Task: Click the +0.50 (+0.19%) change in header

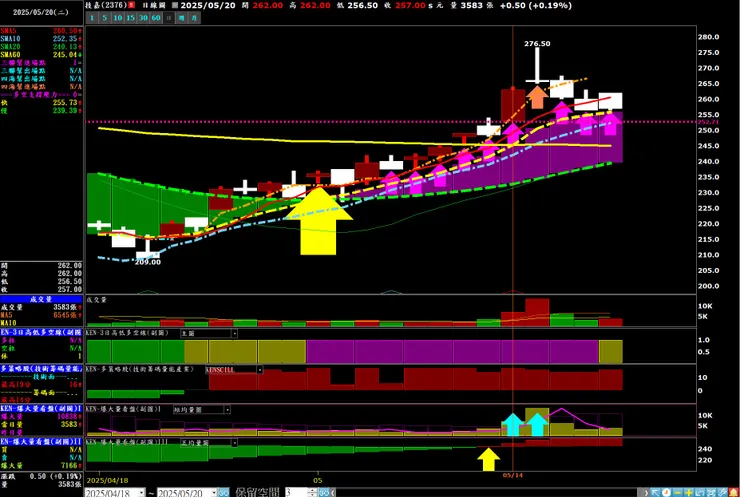Action: coord(536,5)
